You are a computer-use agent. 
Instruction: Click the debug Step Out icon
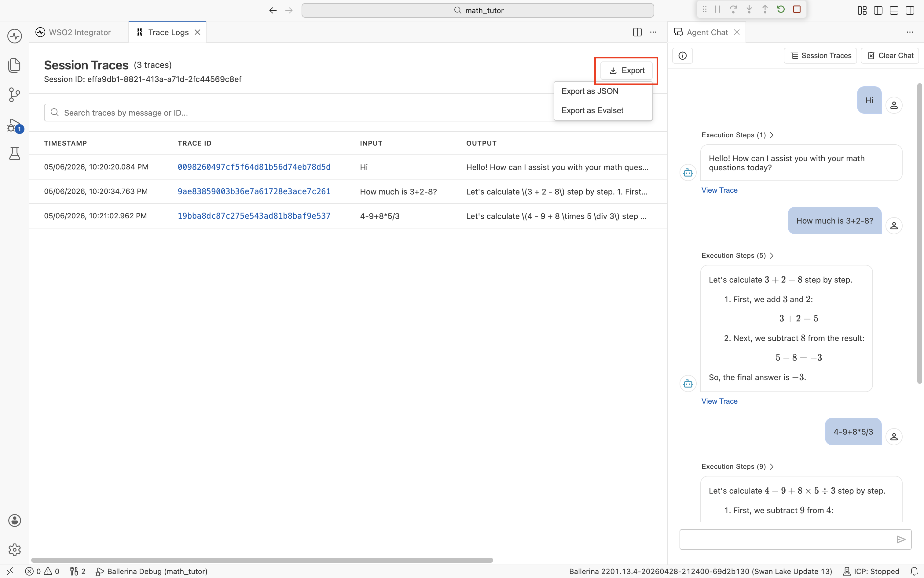click(x=765, y=9)
